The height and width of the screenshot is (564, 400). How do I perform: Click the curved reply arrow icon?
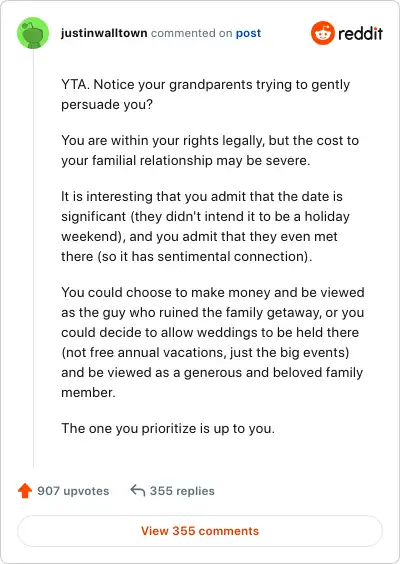pyautogui.click(x=137, y=490)
